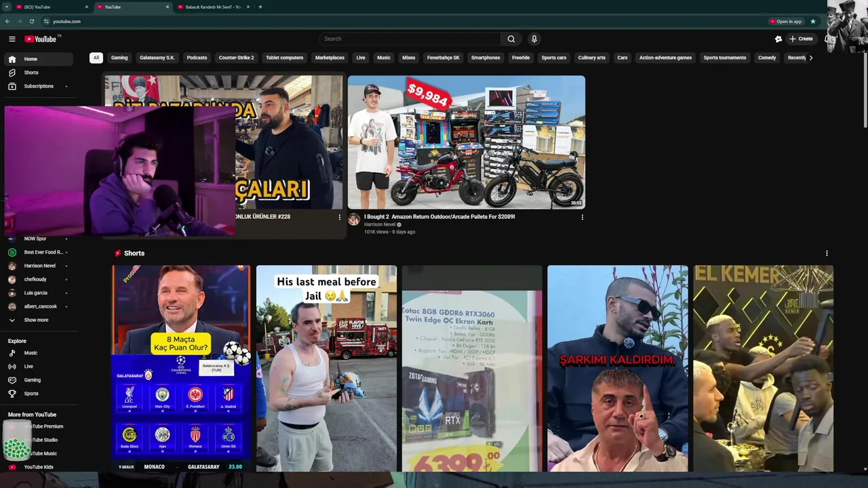Viewport: 868px width, 488px height.
Task: Open site information icon in address bar
Action: [45, 21]
